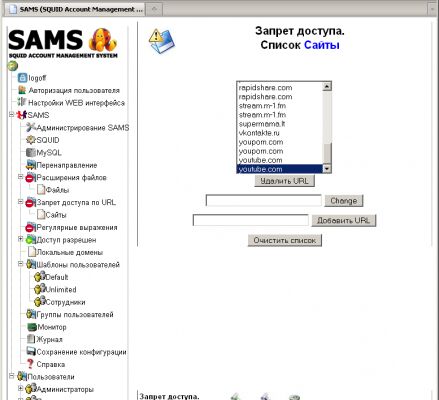Click the Change button

344,201
